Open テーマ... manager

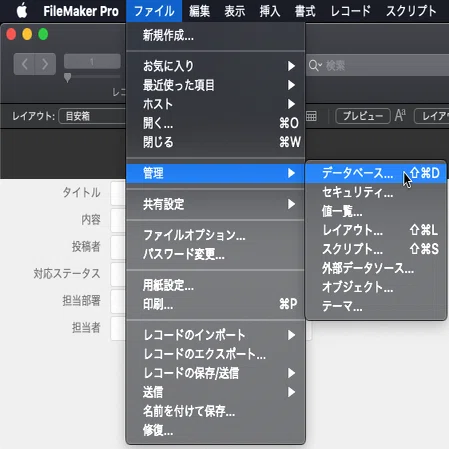coord(376,306)
